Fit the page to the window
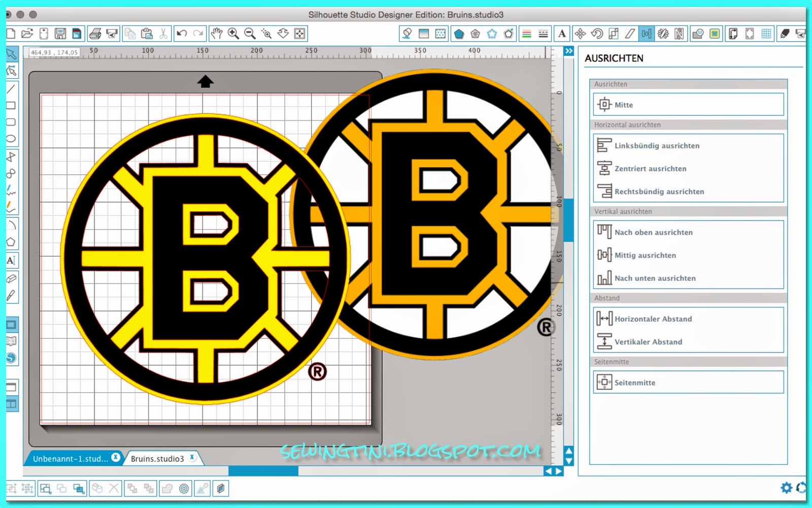This screenshot has width=812, height=508. pyautogui.click(x=300, y=34)
